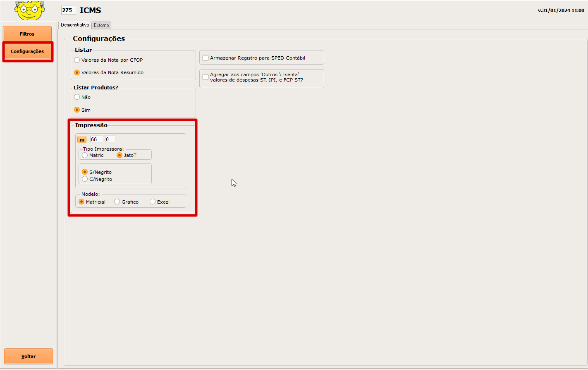Select 'Não' under Listar Produtos
This screenshot has width=588, height=370.
[x=77, y=97]
